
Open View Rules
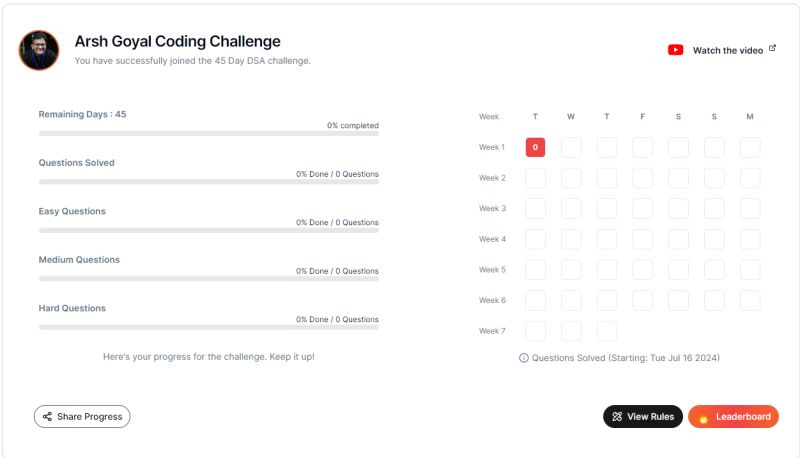click(x=643, y=417)
